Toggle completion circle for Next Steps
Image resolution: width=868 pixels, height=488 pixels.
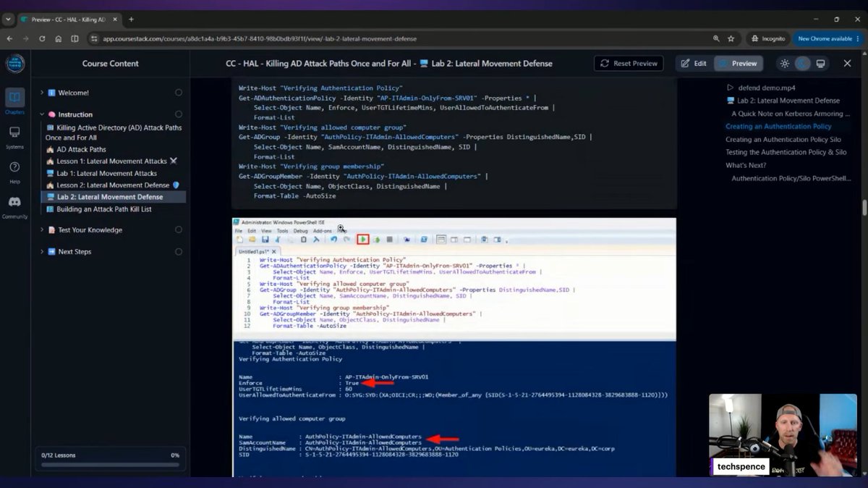[x=179, y=252]
